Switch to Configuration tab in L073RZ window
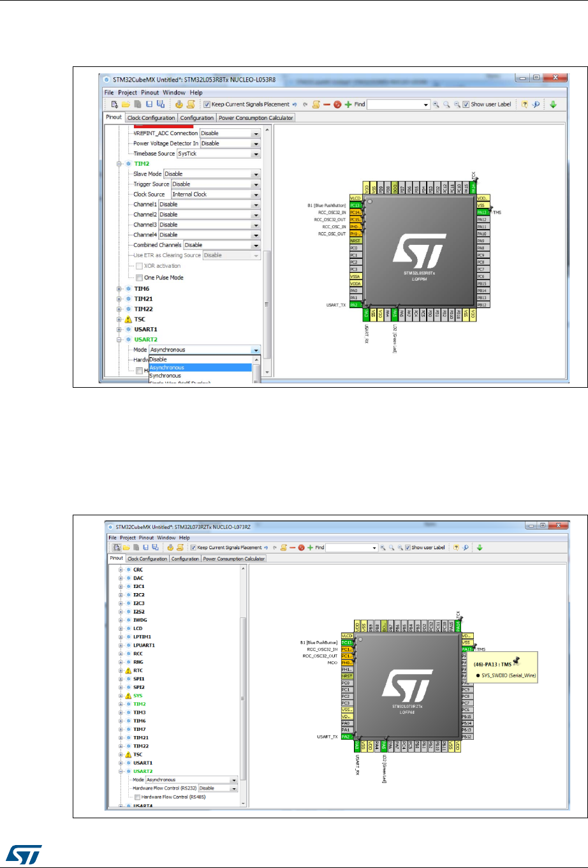The image size is (588, 868). click(x=185, y=559)
